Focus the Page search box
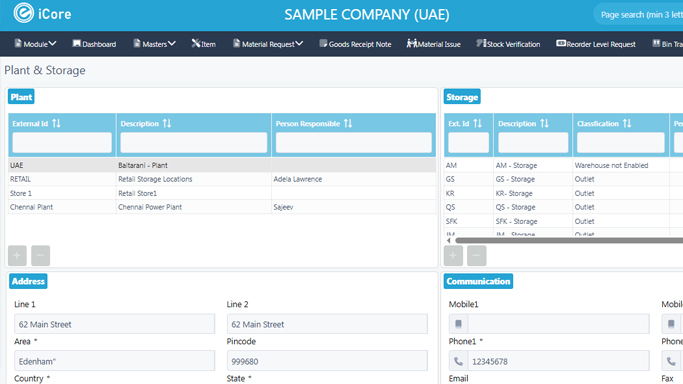 [640, 15]
